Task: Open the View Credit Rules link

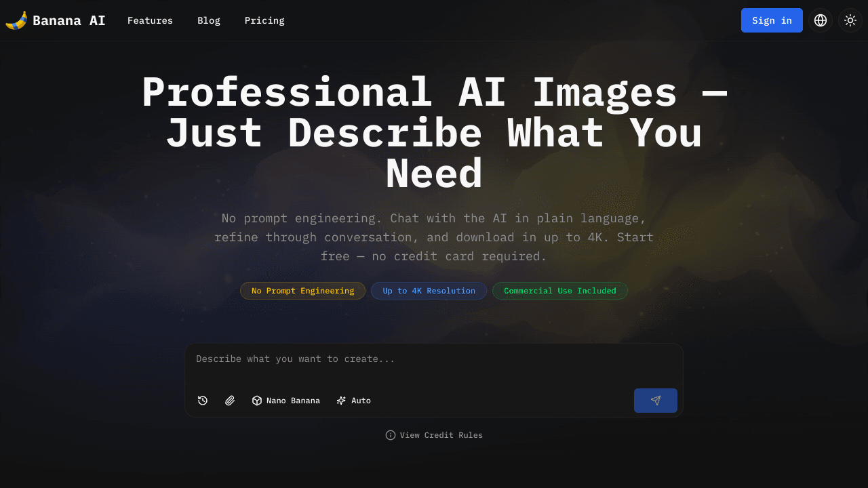Action: point(441,435)
